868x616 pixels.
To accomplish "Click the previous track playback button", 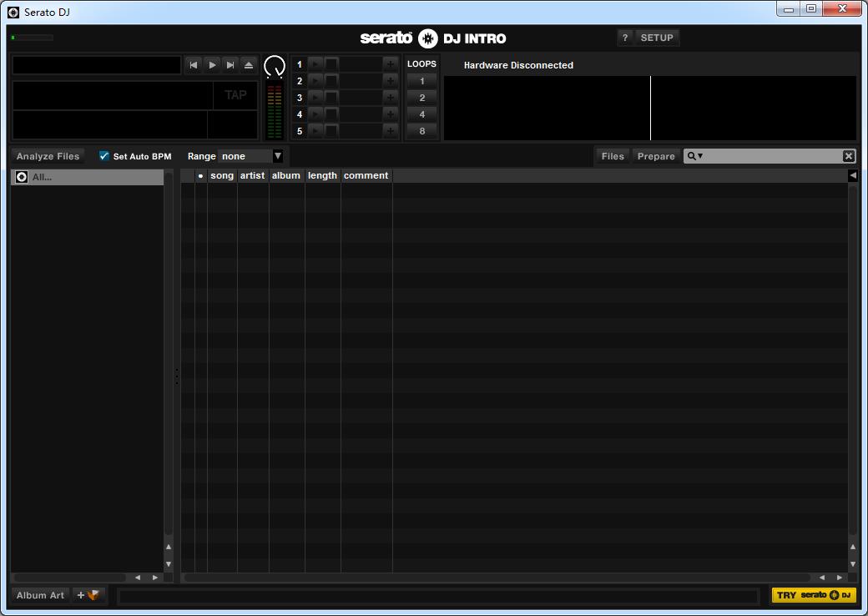I will tap(193, 65).
